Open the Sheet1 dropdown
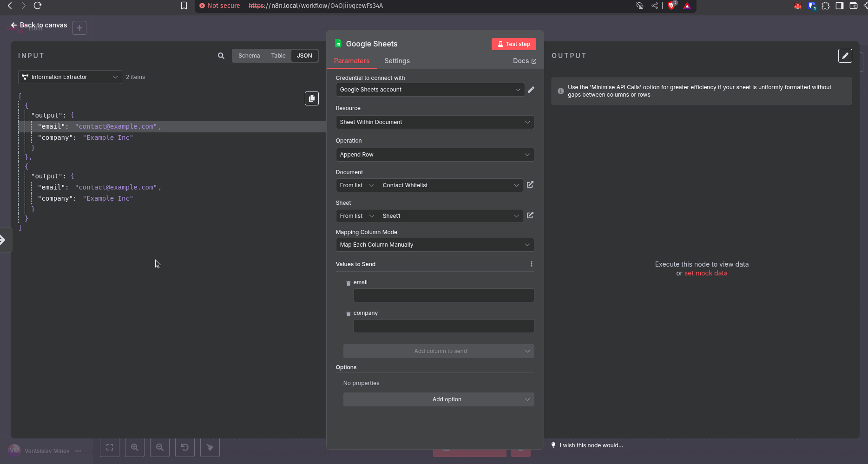Image resolution: width=868 pixels, height=464 pixels. point(451,216)
